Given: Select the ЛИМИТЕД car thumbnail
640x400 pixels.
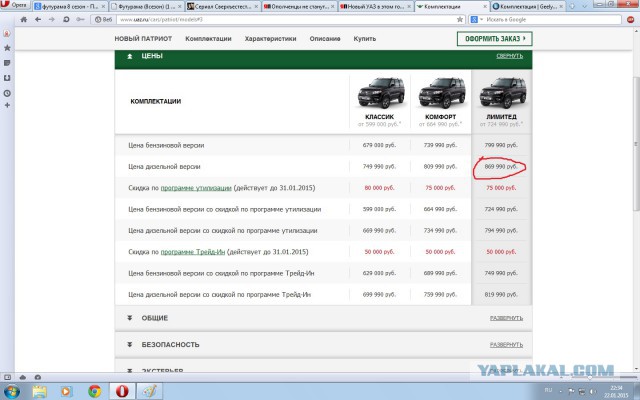Looking at the screenshot, I should point(502,93).
